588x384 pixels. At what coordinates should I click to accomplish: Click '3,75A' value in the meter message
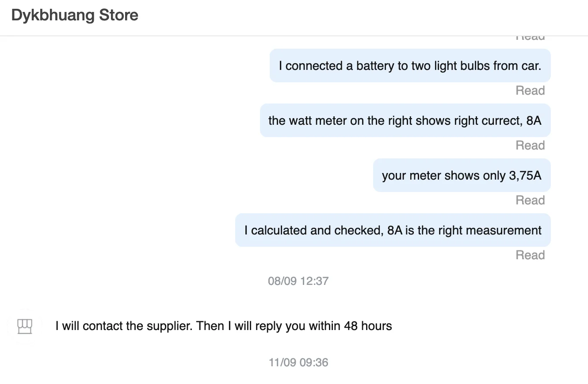point(525,176)
